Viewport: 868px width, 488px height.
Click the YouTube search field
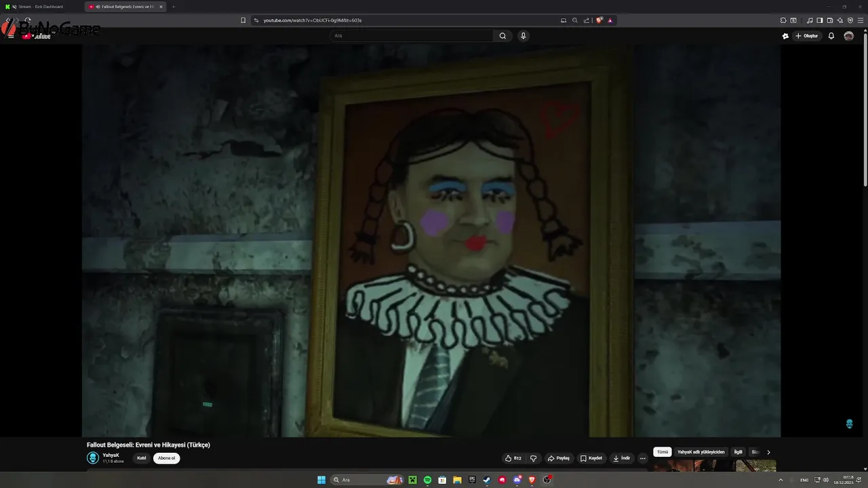pyautogui.click(x=412, y=36)
